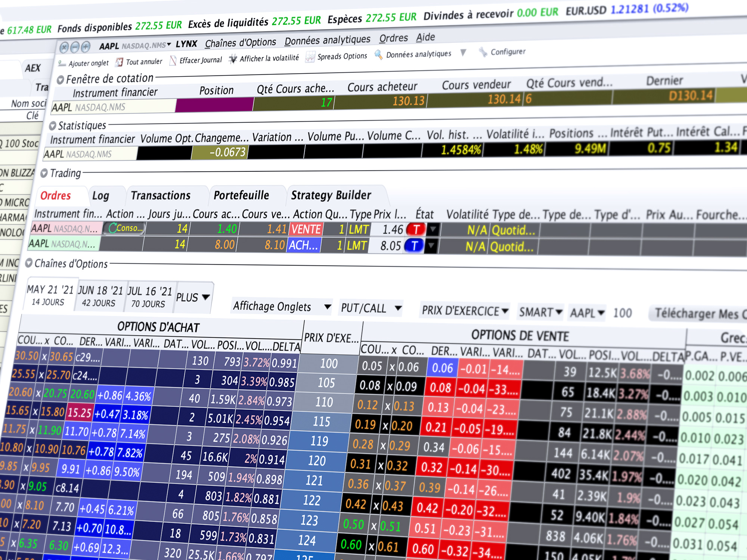Select the JUN 18 '21 expiry button
This screenshot has height=560, width=747.
click(x=100, y=296)
